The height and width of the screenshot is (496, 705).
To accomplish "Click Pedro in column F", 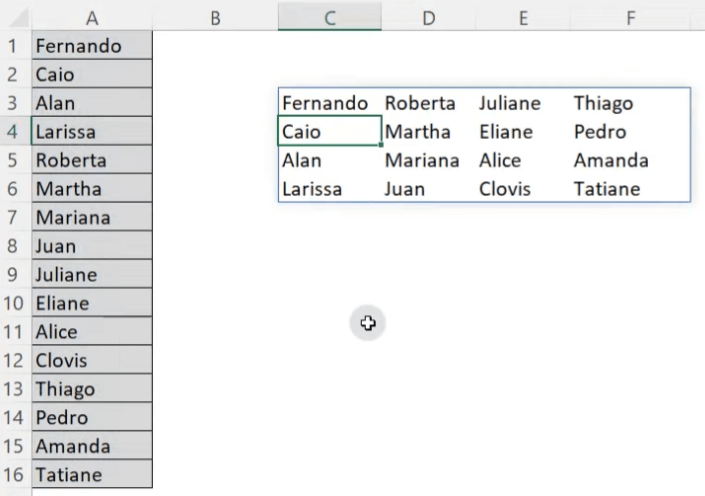I will (630, 131).
